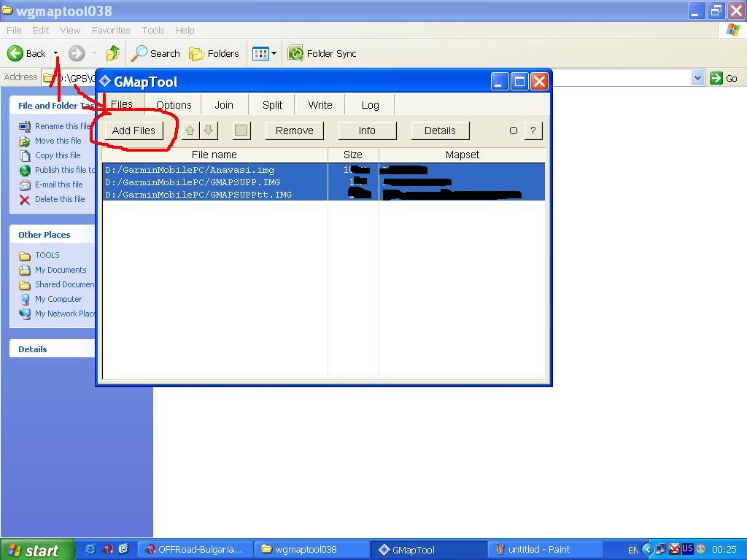Select the GMAPSUPPtt.IMG file row

pyautogui.click(x=323, y=194)
